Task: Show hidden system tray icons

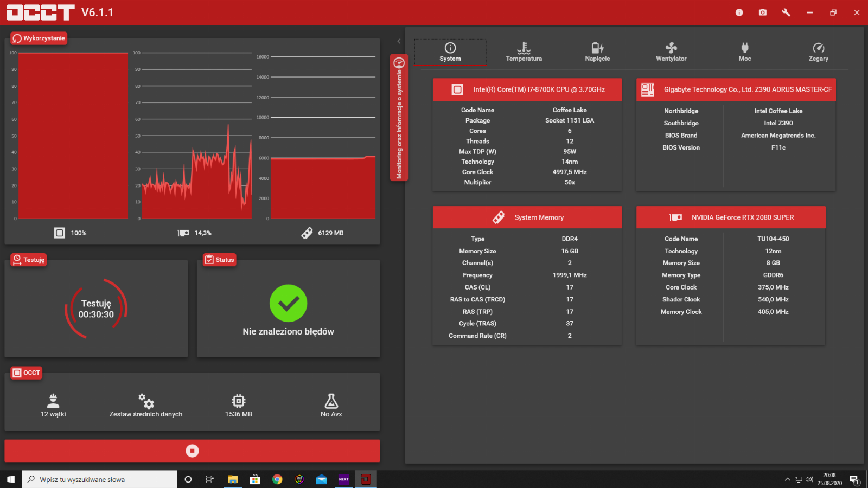Action: point(787,479)
